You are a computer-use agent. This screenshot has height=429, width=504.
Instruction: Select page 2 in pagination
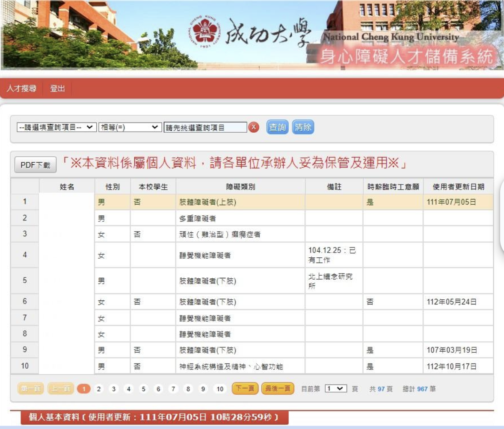click(x=99, y=389)
